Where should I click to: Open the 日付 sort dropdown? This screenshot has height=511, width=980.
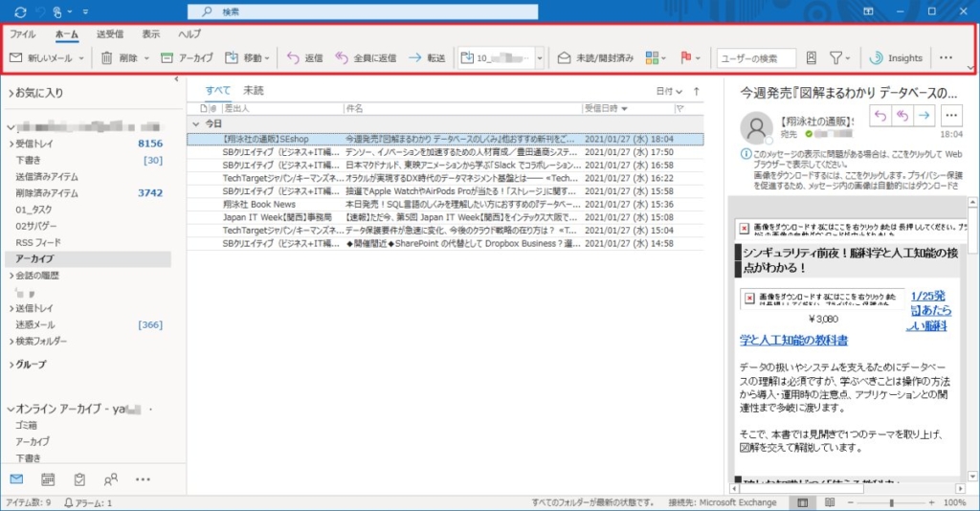[669, 91]
